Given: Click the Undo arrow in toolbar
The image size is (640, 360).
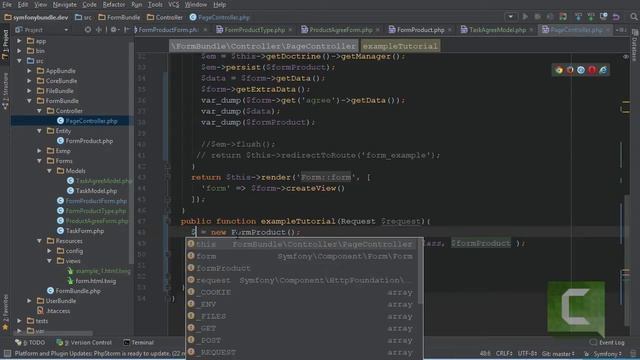Looking at the screenshot, I should coord(616,17).
